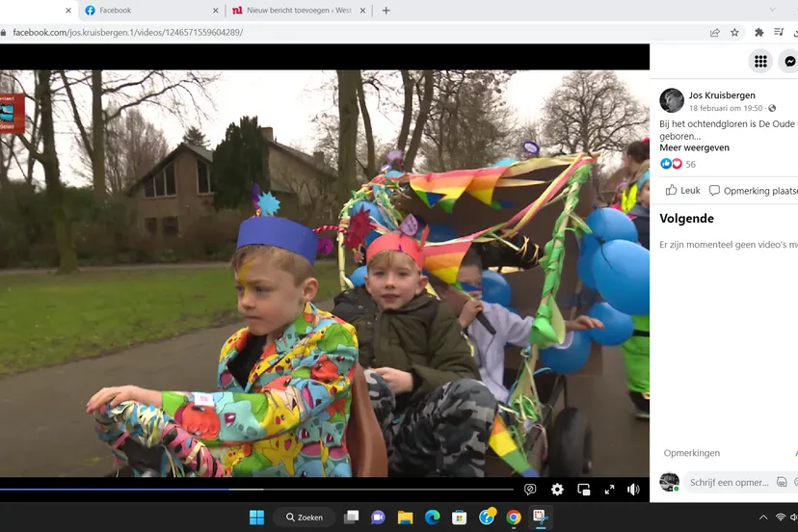
Task: Open File Explorer from the taskbar
Action: [x=406, y=518]
